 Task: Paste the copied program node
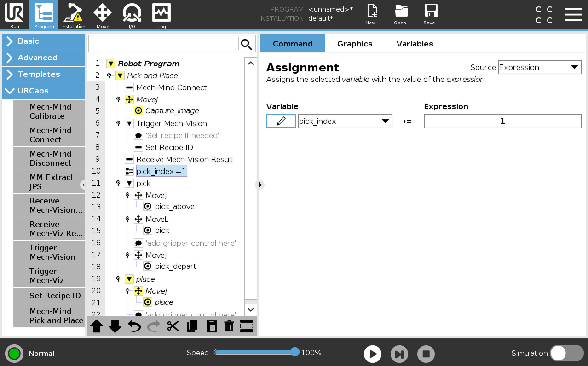pos(211,326)
